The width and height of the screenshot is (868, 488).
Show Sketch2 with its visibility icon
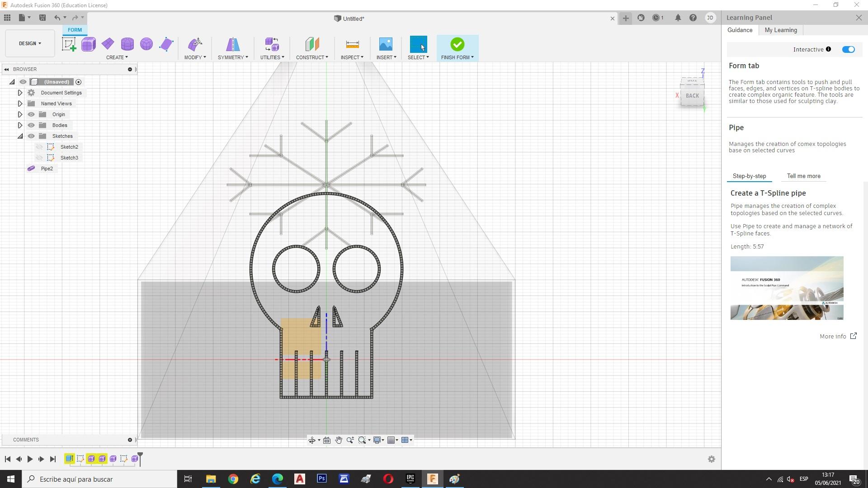click(x=39, y=147)
